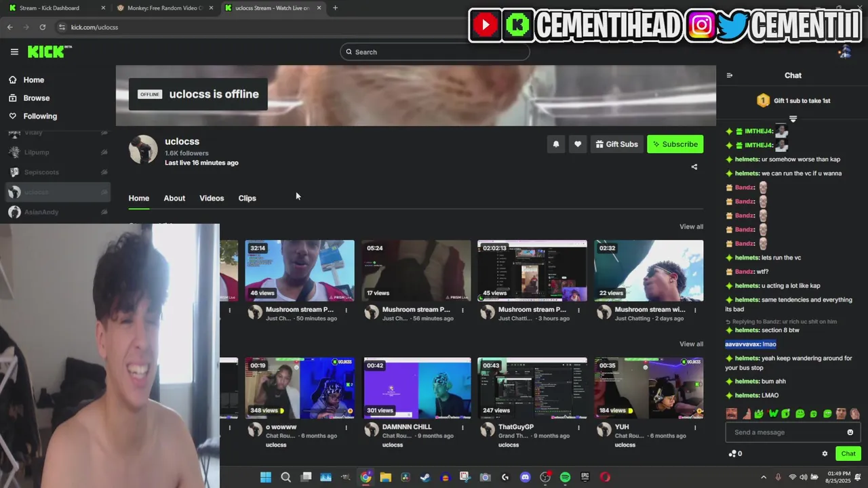Play the 00:42 DAMNNN CHILL clip
868x488 pixels.
click(416, 388)
